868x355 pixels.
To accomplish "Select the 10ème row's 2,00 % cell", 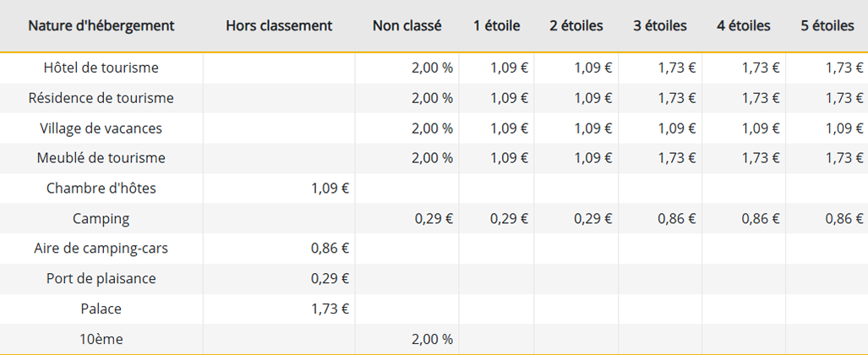I will click(x=432, y=339).
